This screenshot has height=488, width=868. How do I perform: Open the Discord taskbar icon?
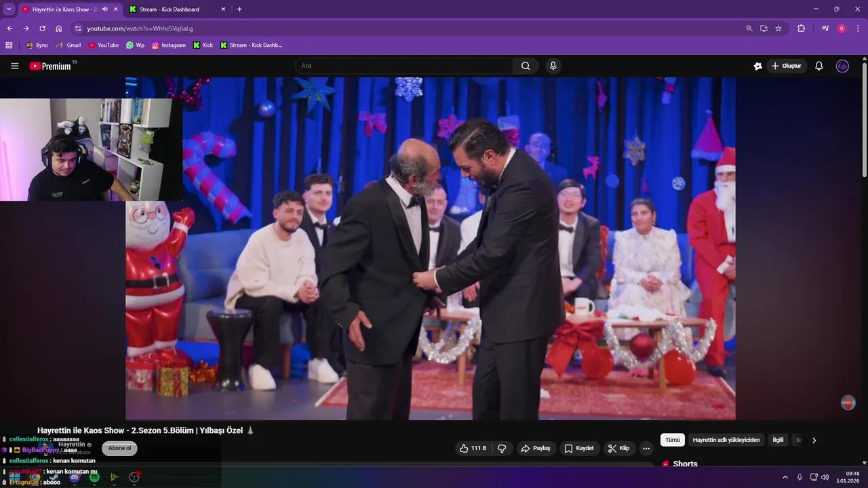pyautogui.click(x=75, y=477)
